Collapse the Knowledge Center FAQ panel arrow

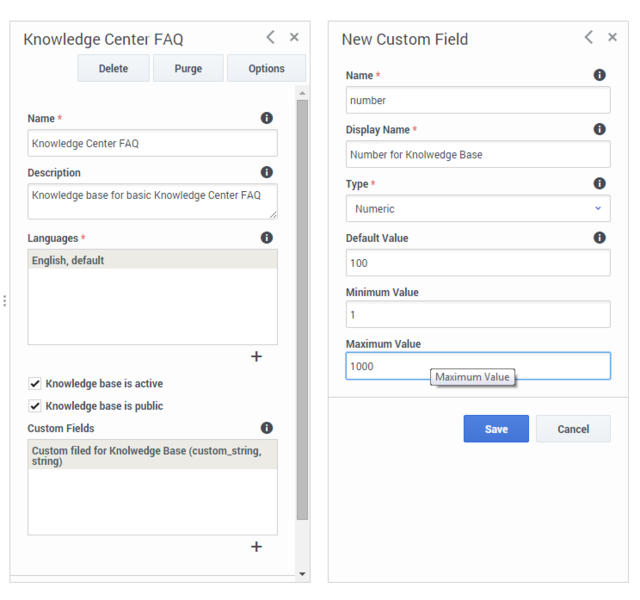tap(270, 37)
